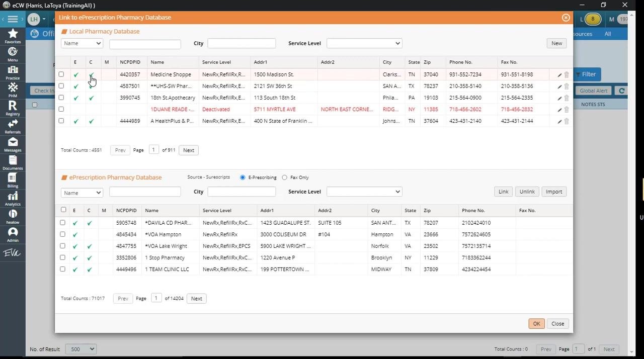Open the PHM sidebar icon
Image resolution: width=644 pixels, height=359 pixels.
pyautogui.click(x=13, y=90)
